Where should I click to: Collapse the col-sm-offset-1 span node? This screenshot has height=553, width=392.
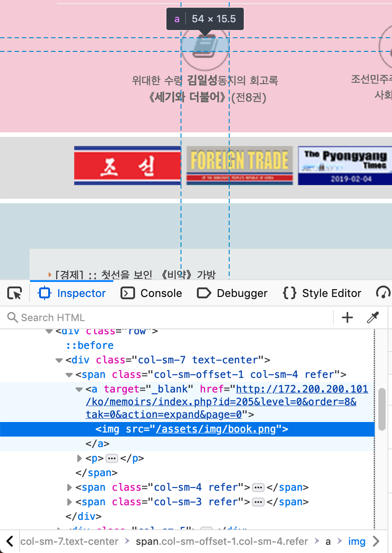tap(69, 375)
